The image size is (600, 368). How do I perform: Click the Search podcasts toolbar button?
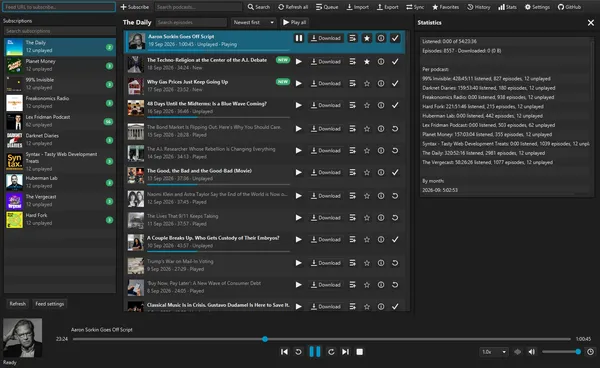[259, 7]
